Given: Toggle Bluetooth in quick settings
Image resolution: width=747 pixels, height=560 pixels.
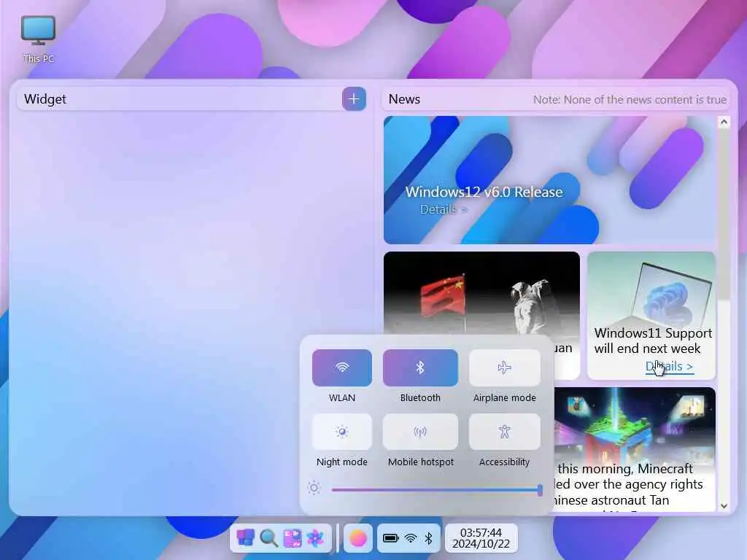Looking at the screenshot, I should pos(420,367).
